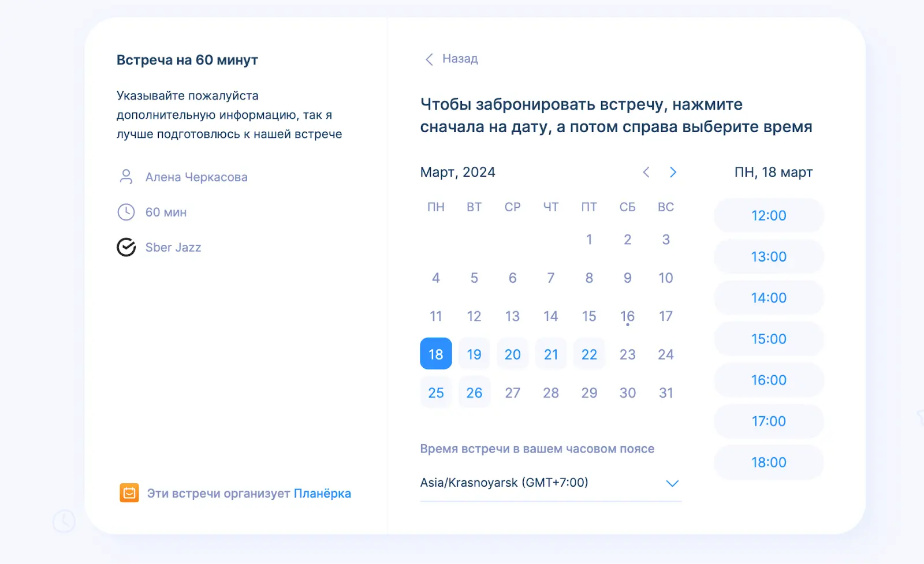The width and height of the screenshot is (924, 564).
Task: Go to the next month arrow
Action: [673, 172]
